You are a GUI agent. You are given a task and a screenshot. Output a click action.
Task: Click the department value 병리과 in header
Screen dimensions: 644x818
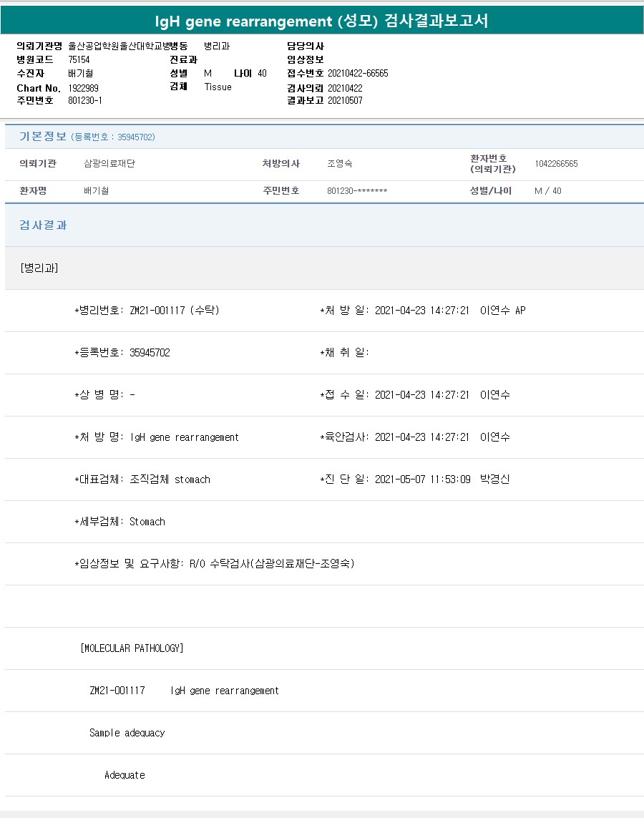pos(217,46)
